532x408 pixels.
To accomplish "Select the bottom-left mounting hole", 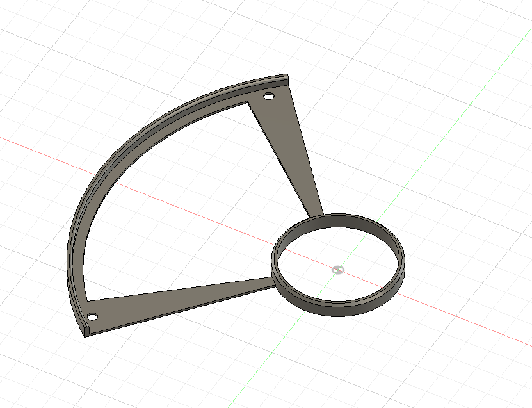I will pyautogui.click(x=92, y=317).
